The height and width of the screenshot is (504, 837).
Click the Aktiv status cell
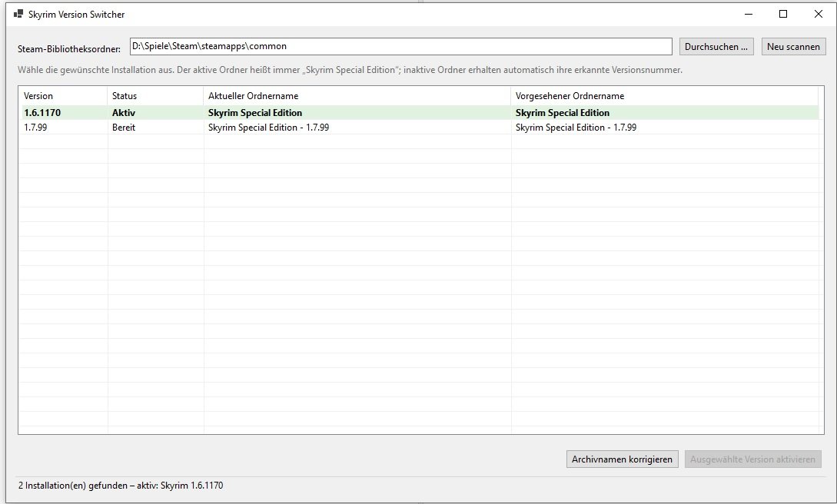point(123,112)
